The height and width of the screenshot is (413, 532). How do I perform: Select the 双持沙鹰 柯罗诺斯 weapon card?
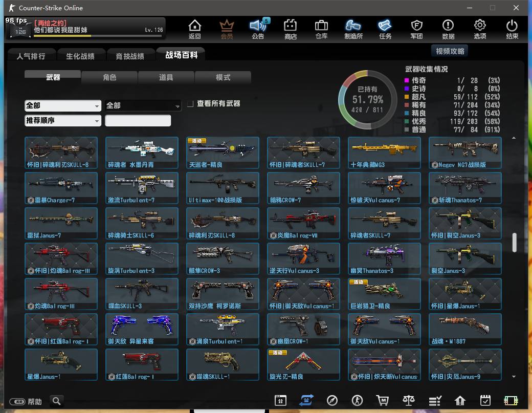pyautogui.click(x=223, y=294)
